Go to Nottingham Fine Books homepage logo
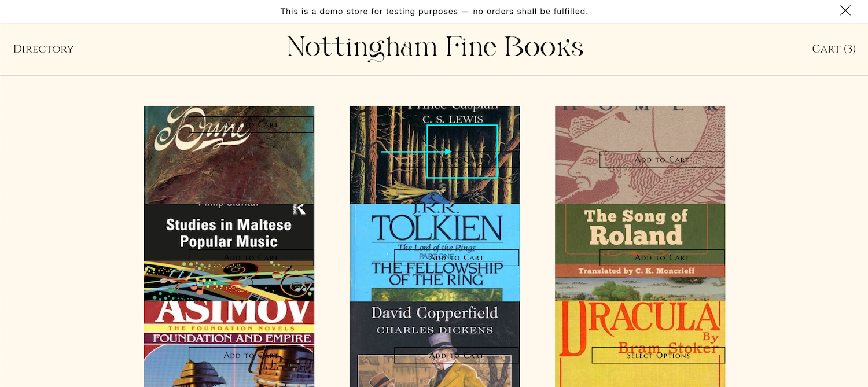This screenshot has height=387, width=868. coord(435,49)
